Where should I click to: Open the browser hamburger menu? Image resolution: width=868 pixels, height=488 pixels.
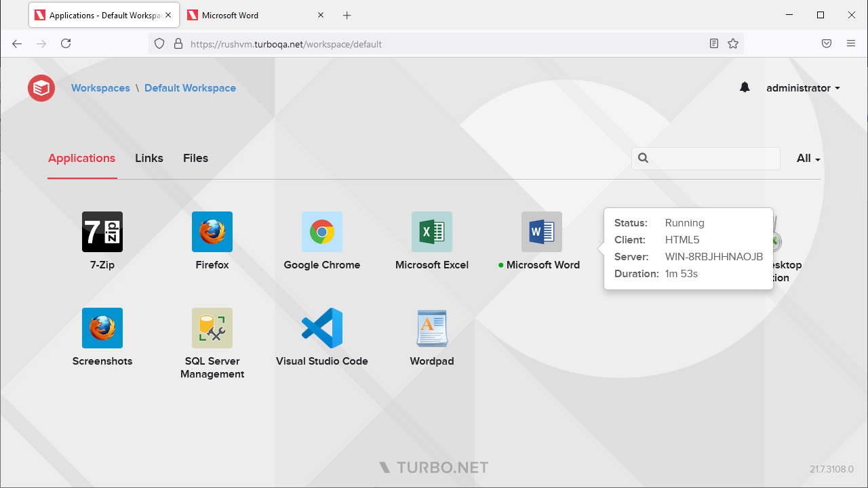coord(851,43)
